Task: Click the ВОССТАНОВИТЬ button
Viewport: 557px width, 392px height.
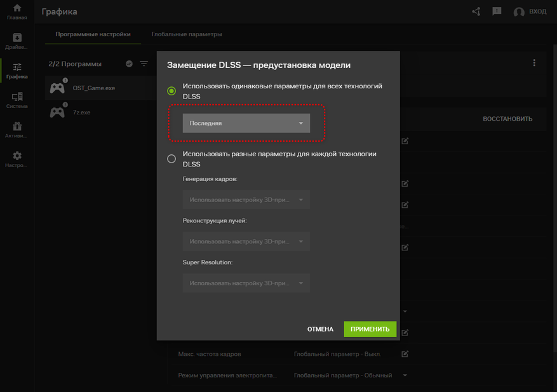Action: [507, 119]
